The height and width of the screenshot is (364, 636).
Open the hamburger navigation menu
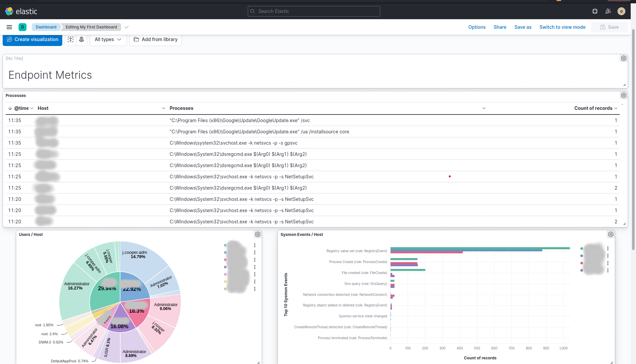tap(9, 27)
